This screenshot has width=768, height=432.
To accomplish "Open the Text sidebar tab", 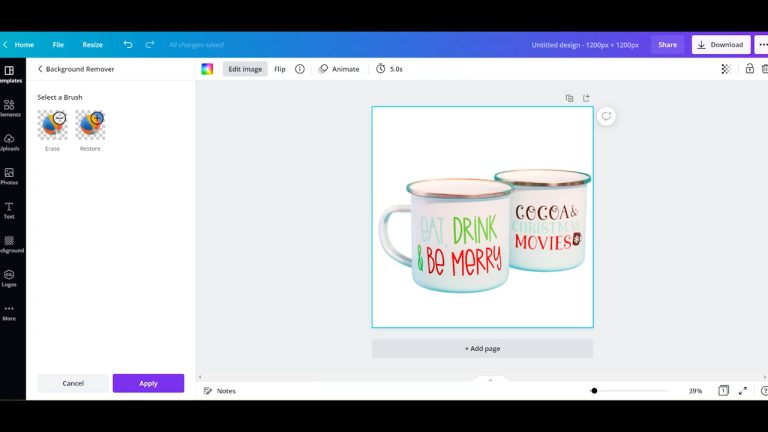I will pyautogui.click(x=9, y=210).
